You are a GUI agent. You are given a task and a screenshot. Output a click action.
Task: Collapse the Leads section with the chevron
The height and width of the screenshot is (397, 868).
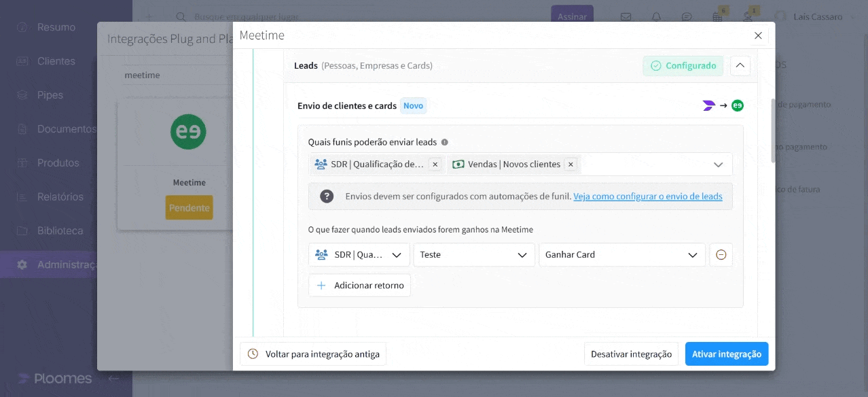click(740, 65)
